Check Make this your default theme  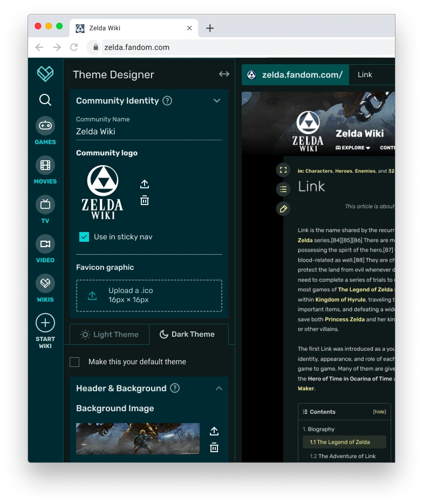click(74, 362)
